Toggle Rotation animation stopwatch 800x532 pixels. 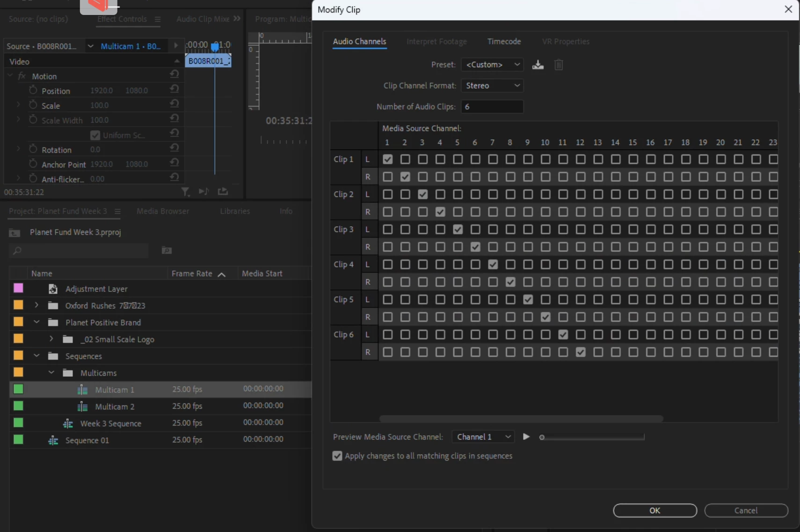coord(33,149)
